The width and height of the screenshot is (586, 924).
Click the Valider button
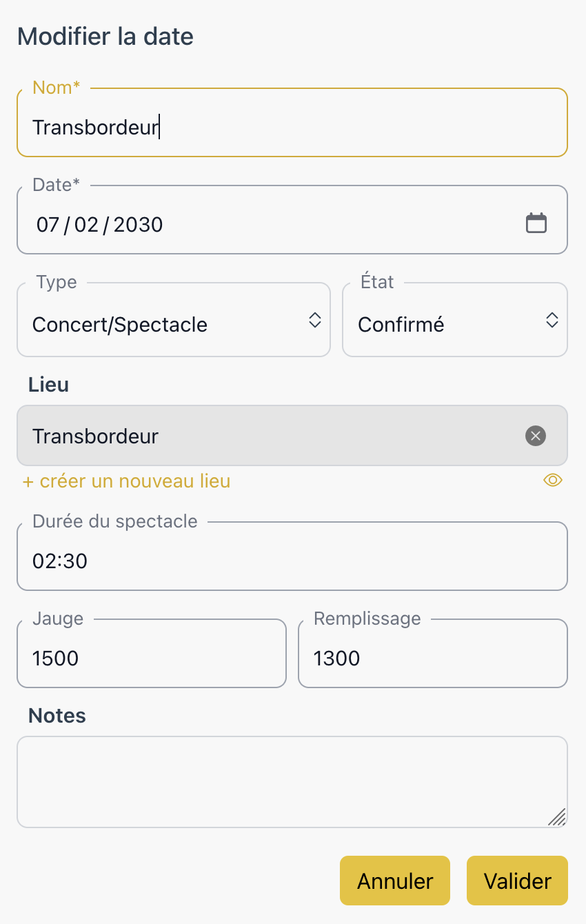point(517,881)
